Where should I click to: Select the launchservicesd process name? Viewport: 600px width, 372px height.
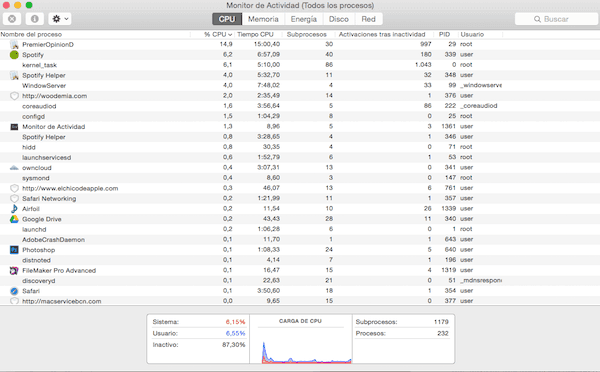coord(47,158)
